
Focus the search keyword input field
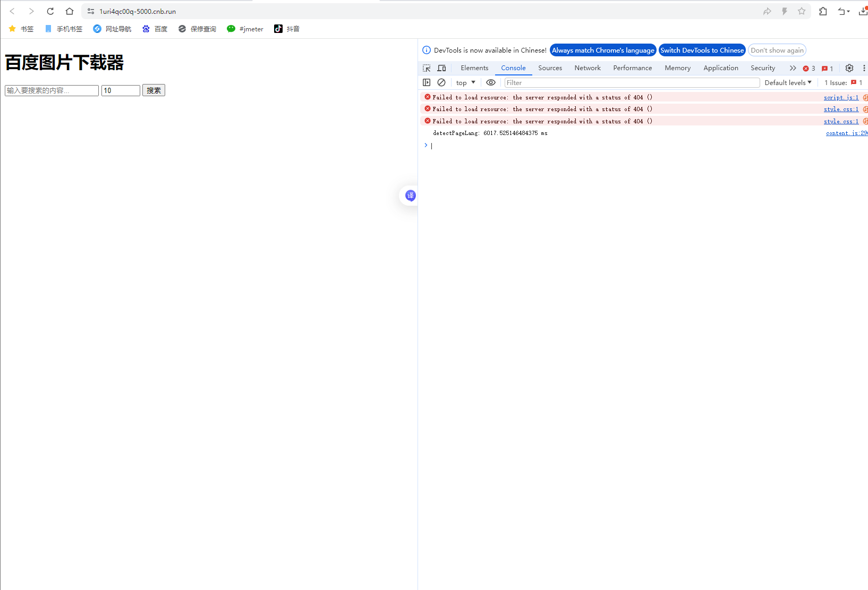[x=52, y=90]
